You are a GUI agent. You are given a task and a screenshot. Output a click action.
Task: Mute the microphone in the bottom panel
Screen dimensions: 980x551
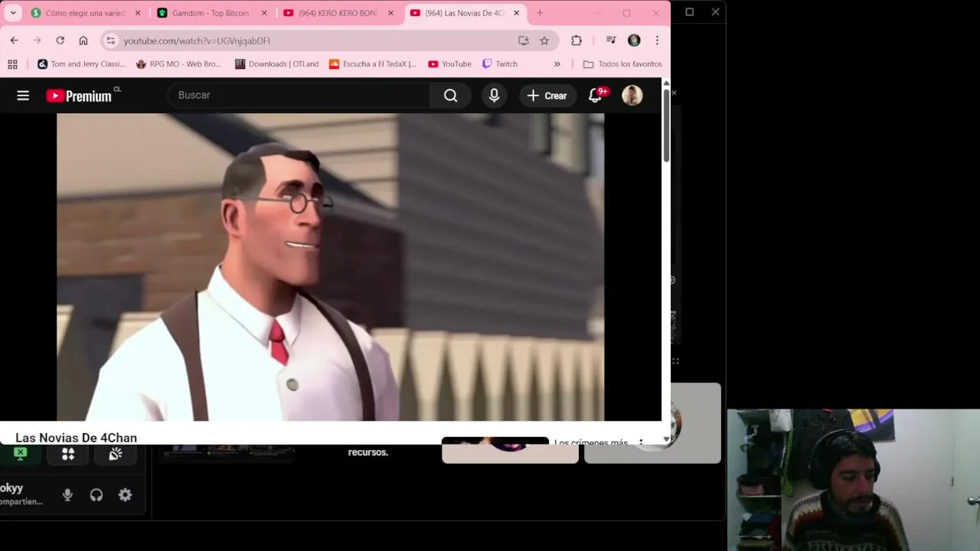click(x=67, y=495)
